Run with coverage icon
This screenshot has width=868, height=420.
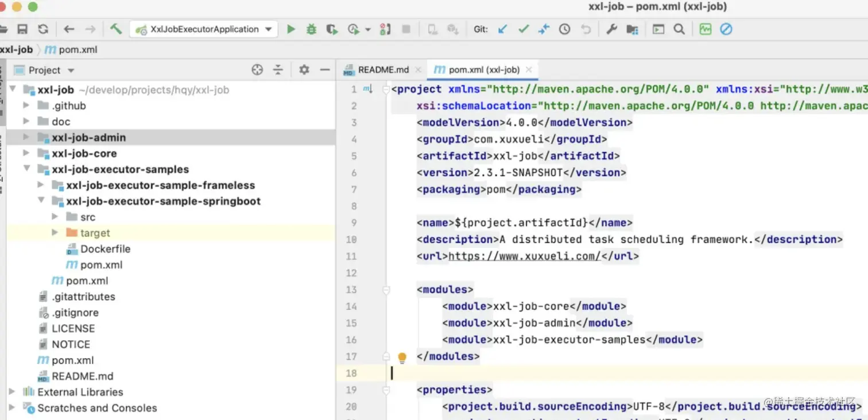tap(332, 29)
